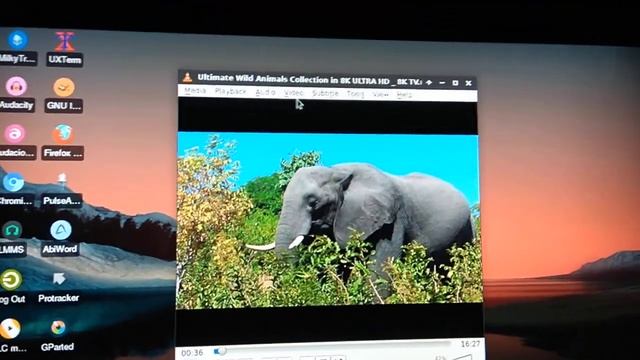The width and height of the screenshot is (640, 360).
Task: Maximize the VLC window
Action: coord(456,83)
